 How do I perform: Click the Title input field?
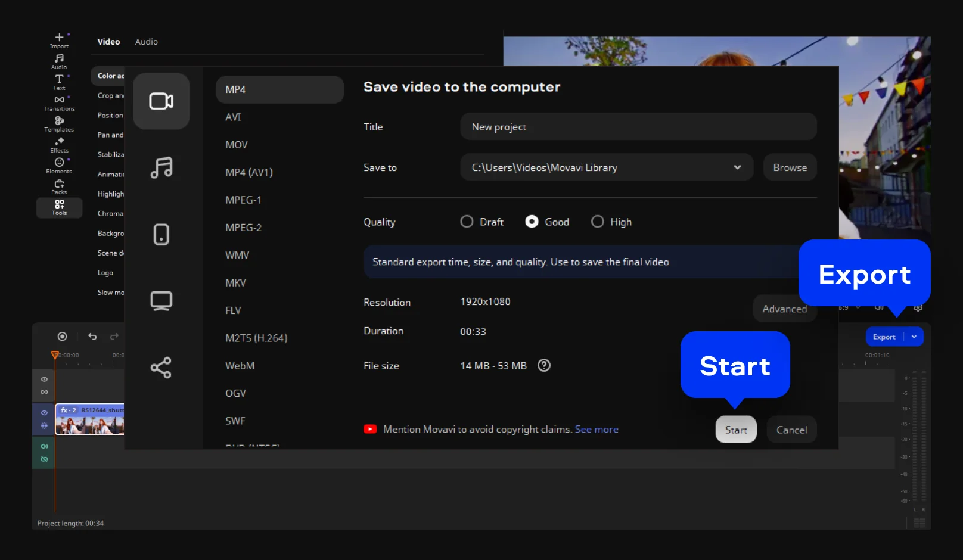(x=638, y=127)
